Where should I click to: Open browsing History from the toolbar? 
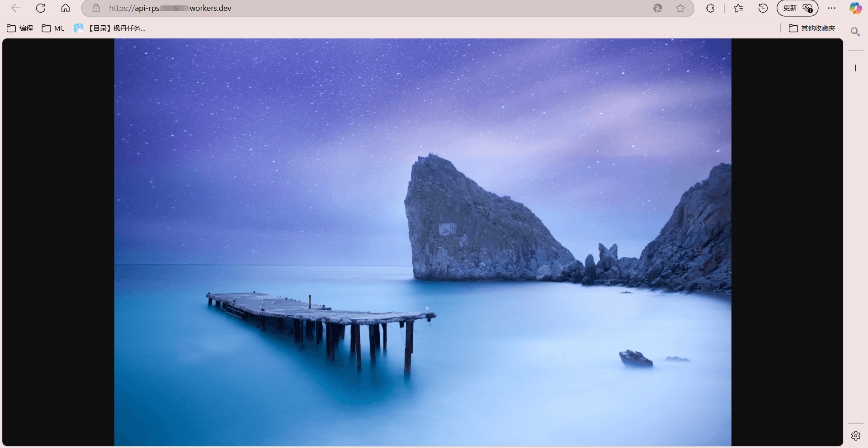(x=763, y=8)
